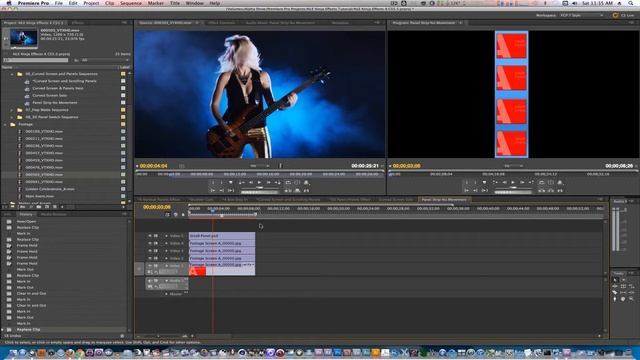This screenshot has width=640, height=360.
Task: Click Extract button in Program monitor
Action: coord(551,190)
